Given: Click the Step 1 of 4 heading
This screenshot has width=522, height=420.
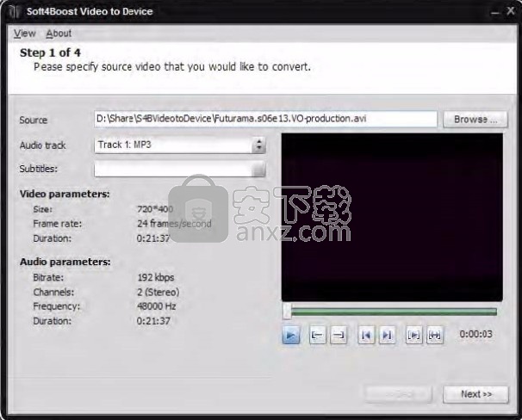Looking at the screenshot, I should pos(50,52).
